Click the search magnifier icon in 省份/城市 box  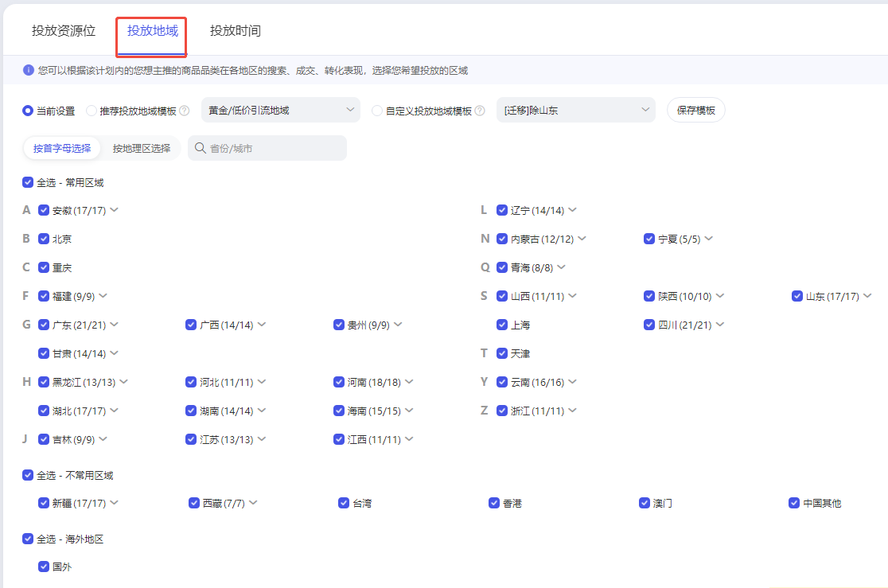[201, 148]
